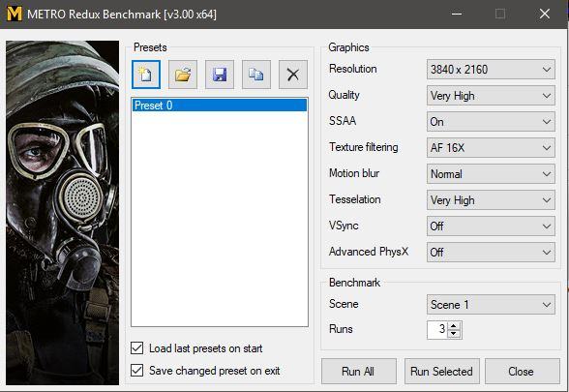Toggle Load last presets on start checkbox
The width and height of the screenshot is (569, 392).
[136, 348]
